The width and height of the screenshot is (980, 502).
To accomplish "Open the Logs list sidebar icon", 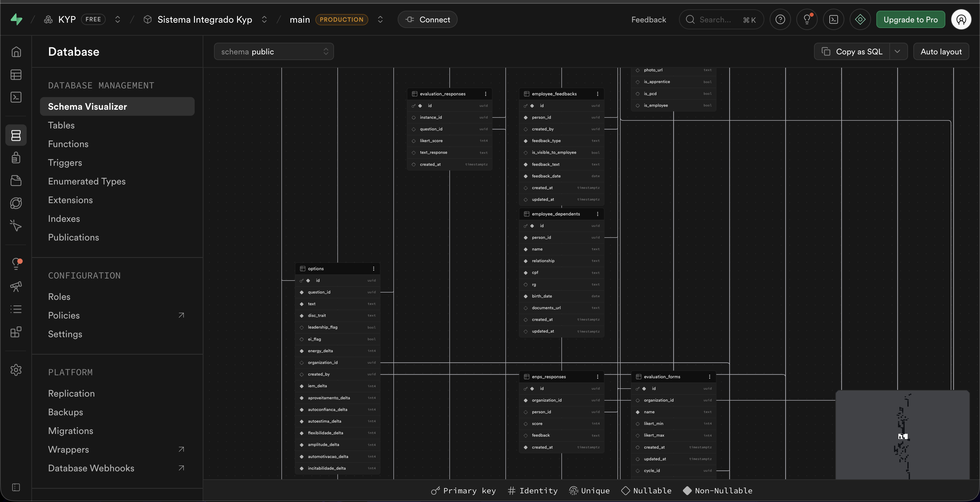I will tap(16, 309).
